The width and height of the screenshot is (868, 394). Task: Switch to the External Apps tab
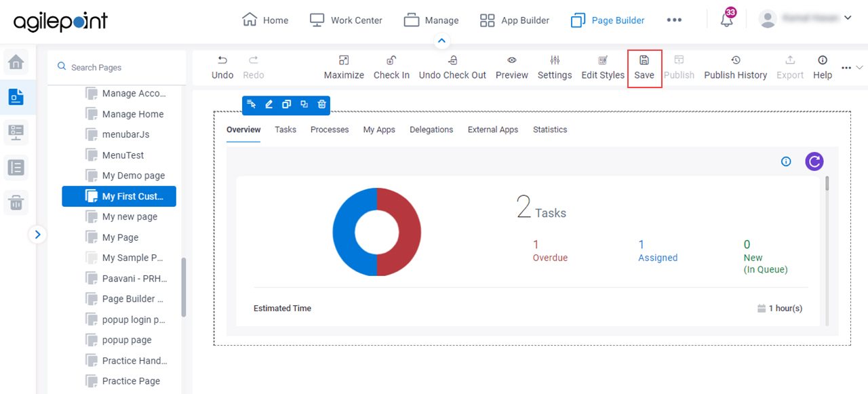(x=493, y=130)
